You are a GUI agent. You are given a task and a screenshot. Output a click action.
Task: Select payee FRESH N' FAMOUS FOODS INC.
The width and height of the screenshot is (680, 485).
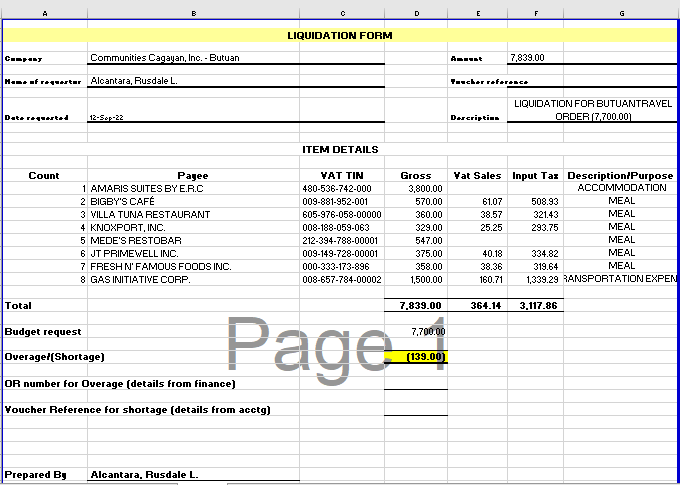pyautogui.click(x=193, y=267)
